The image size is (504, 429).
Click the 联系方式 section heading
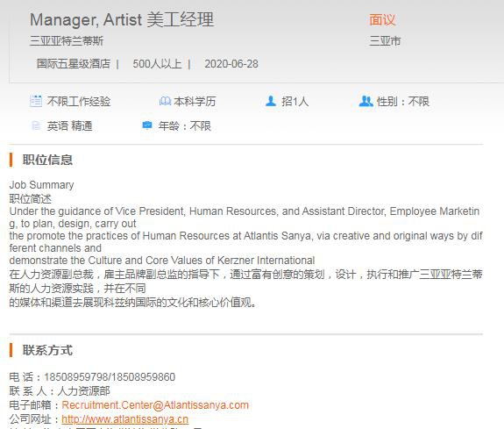[47, 350]
